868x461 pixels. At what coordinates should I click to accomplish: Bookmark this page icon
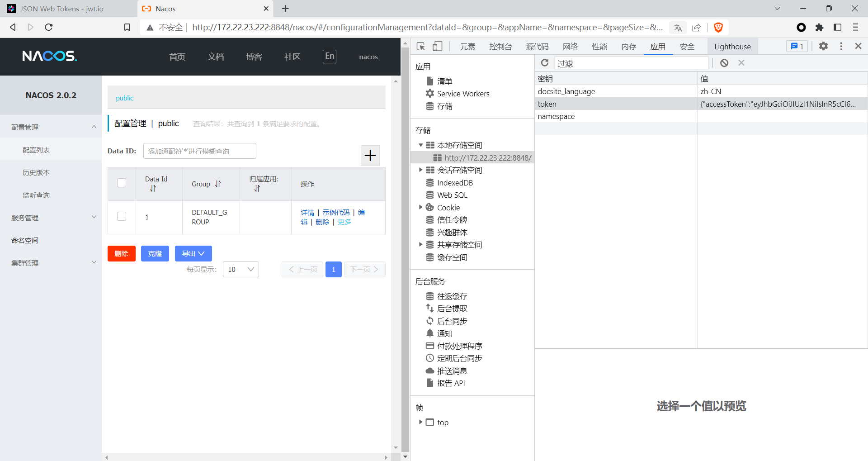coord(127,27)
